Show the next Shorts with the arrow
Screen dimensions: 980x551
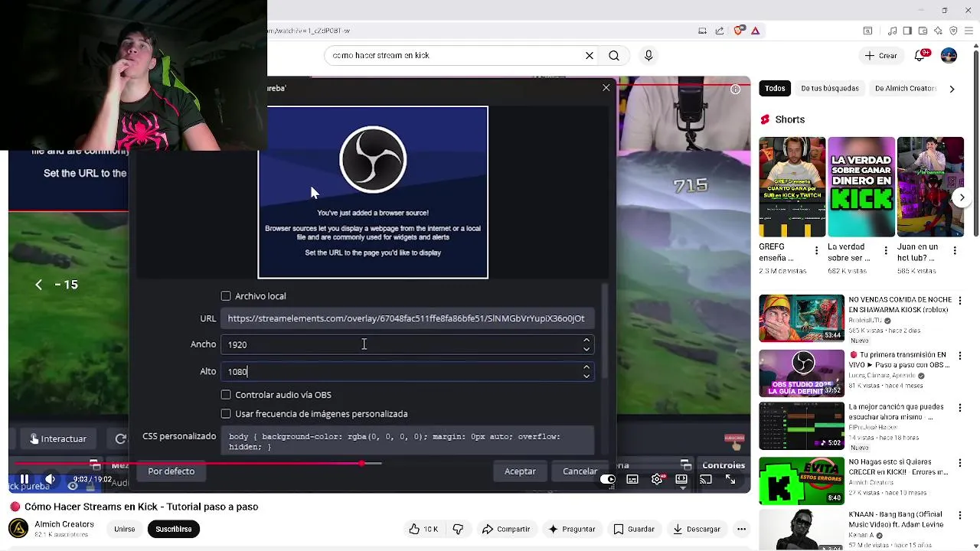point(962,197)
